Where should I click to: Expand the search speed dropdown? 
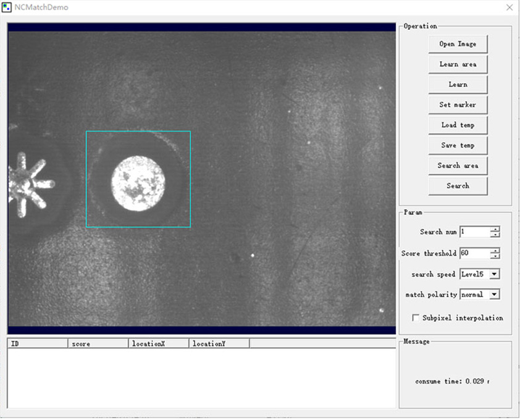pos(495,274)
